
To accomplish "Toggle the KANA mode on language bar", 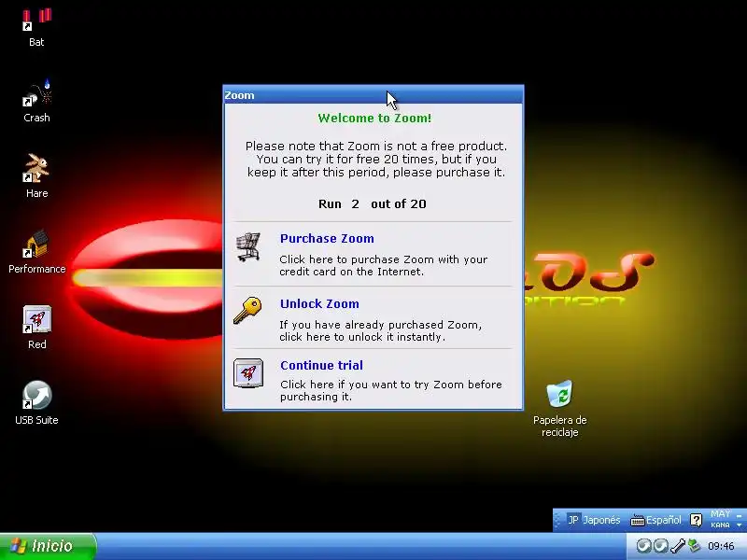I will click(720, 525).
